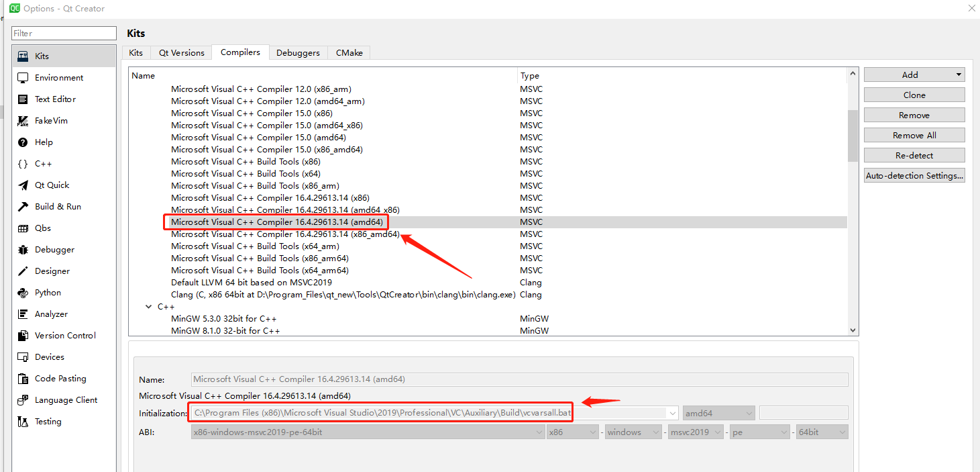Viewport: 980px width, 472px height.
Task: Open the ABI x86 architecture dropdown
Action: (x=573, y=432)
